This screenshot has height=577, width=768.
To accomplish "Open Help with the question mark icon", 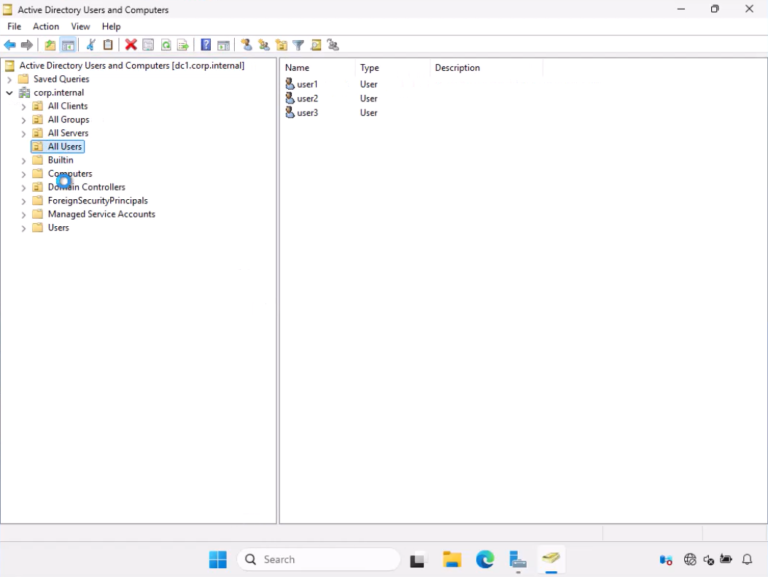I will pos(206,45).
